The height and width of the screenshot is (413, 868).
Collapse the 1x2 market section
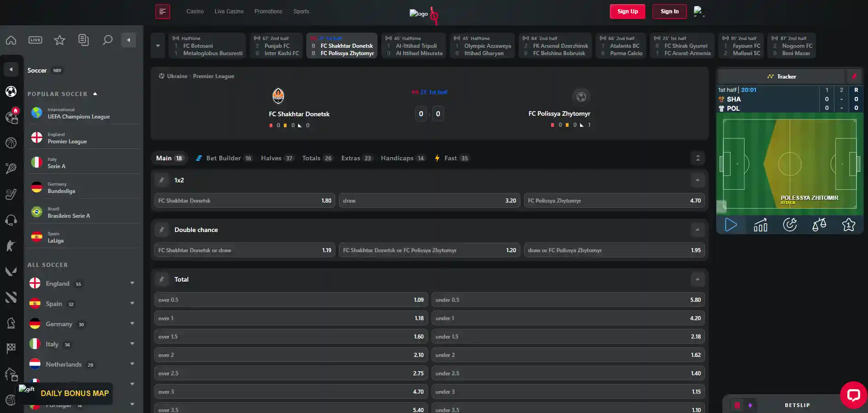tap(697, 180)
